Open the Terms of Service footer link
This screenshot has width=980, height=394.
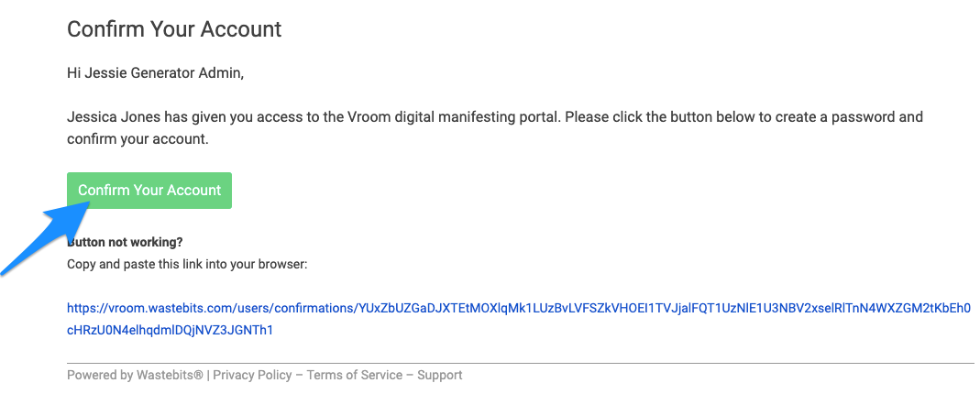[x=355, y=376]
